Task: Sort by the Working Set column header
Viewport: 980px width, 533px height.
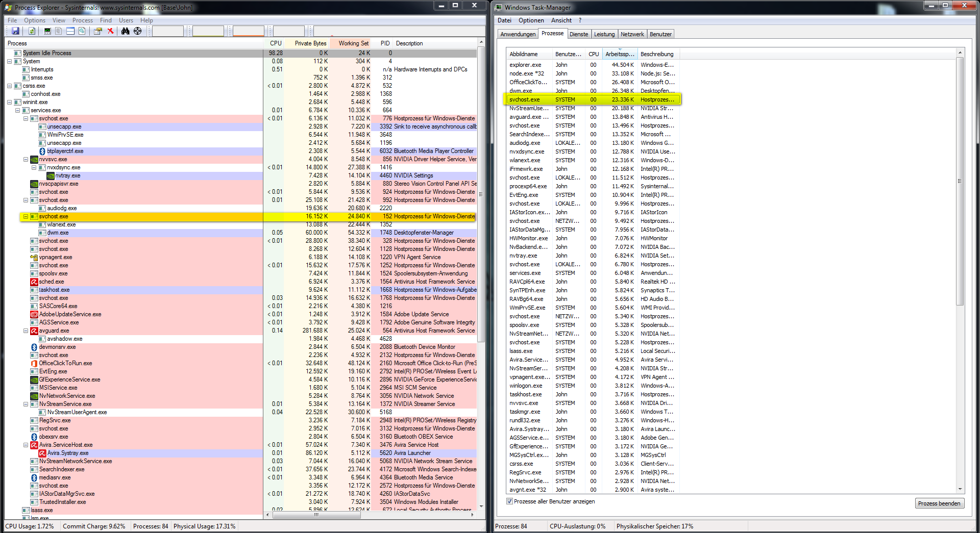Action: [x=350, y=43]
